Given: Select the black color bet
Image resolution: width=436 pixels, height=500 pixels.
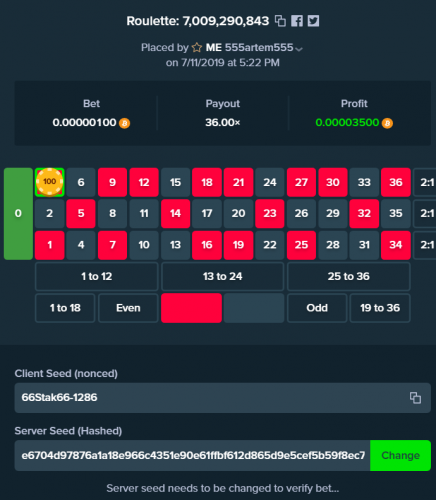Looking at the screenshot, I should [x=254, y=308].
